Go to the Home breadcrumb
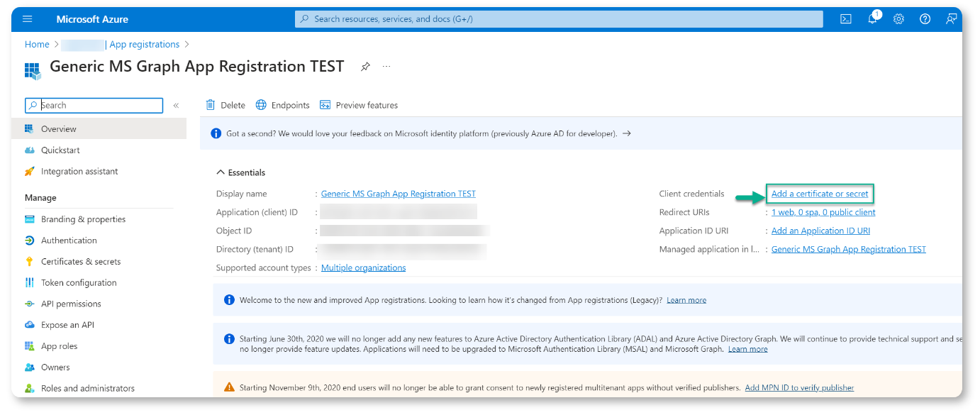980x415 pixels. (37, 44)
